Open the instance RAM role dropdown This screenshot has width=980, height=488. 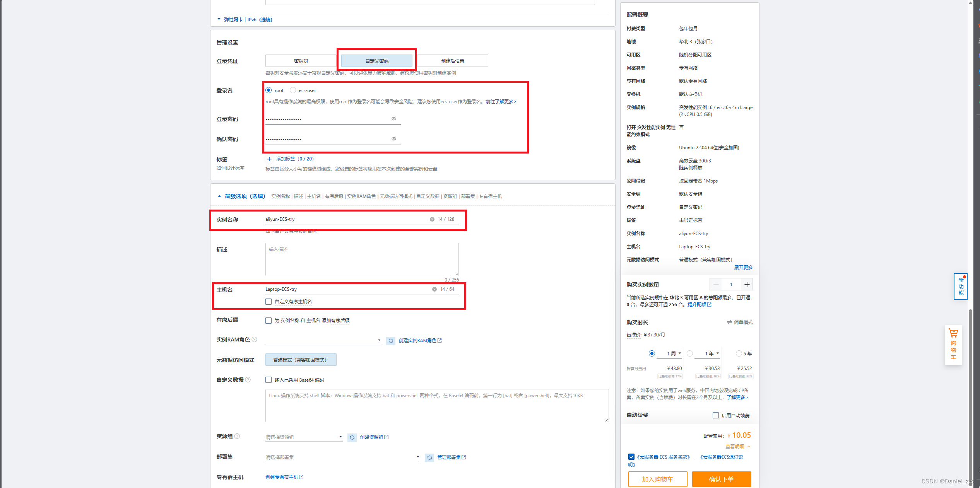(x=323, y=340)
